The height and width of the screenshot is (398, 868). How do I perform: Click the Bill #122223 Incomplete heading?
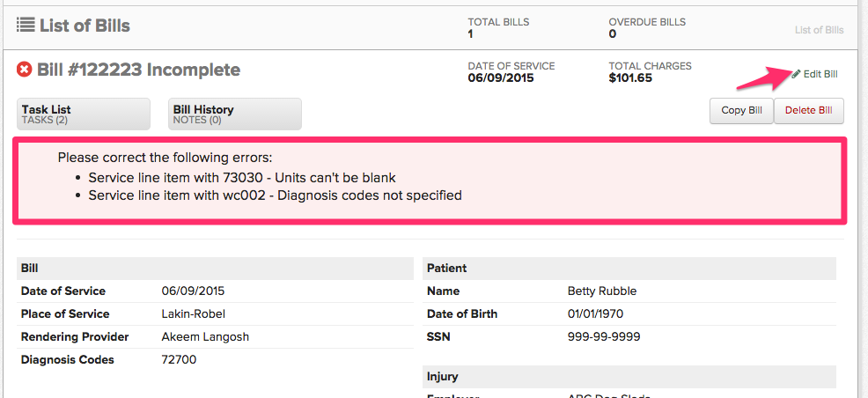click(138, 70)
